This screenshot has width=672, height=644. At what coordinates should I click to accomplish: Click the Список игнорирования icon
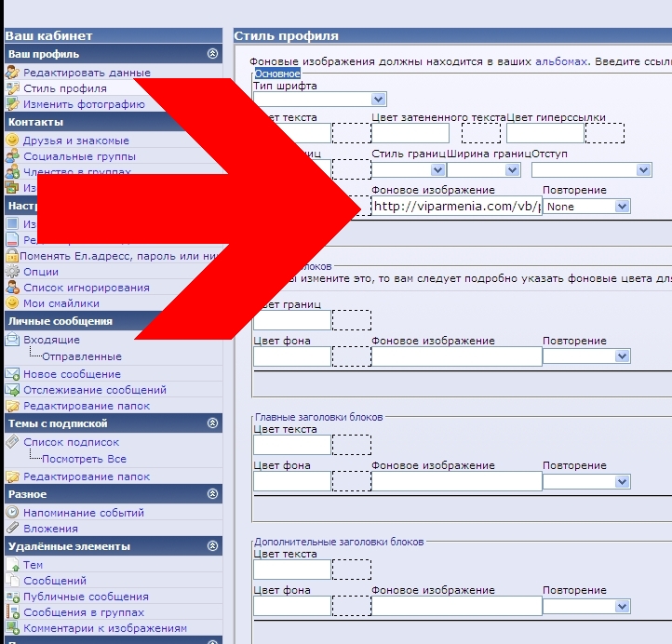pyautogui.click(x=12, y=288)
